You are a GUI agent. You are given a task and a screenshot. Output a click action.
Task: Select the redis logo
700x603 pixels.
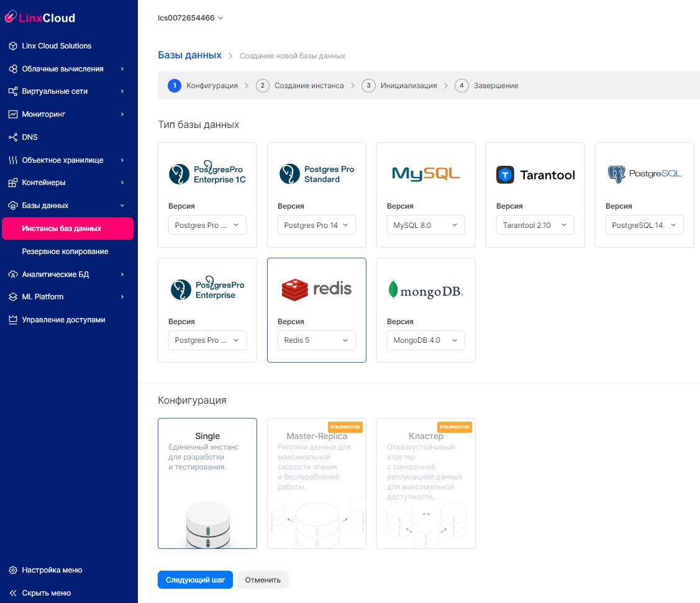click(x=317, y=289)
